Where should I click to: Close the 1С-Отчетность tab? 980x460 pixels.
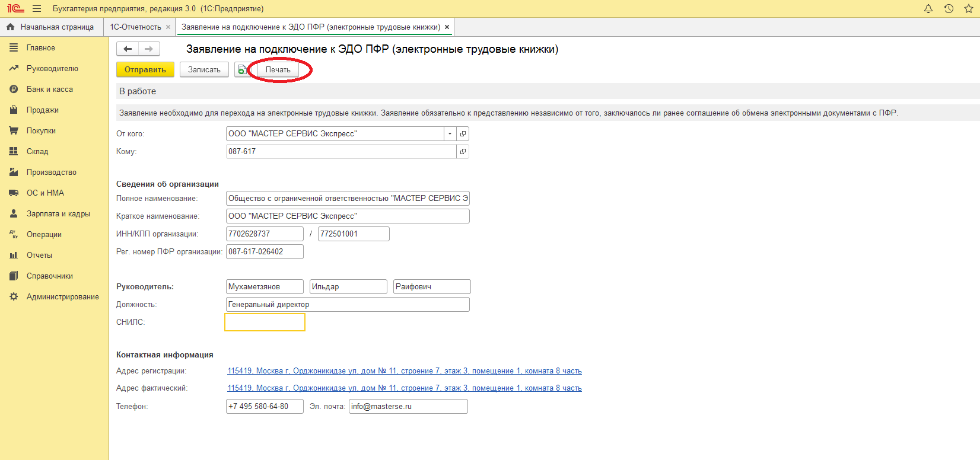[x=168, y=27]
